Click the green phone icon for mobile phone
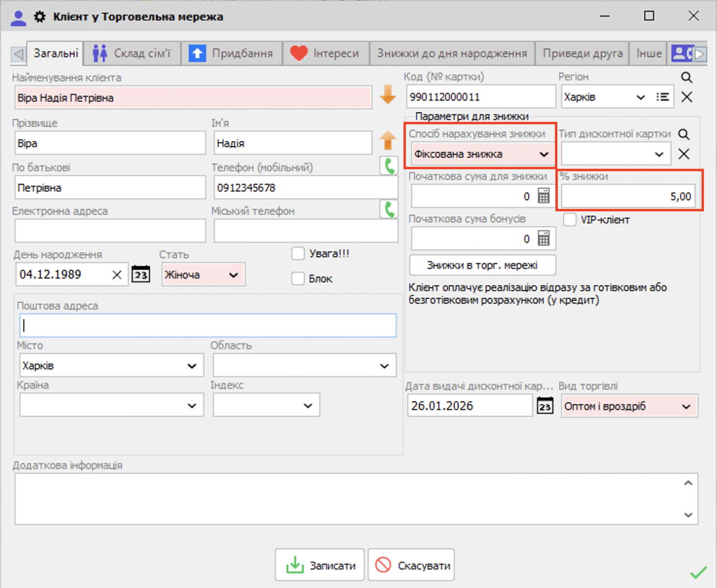The image size is (717, 588). click(x=389, y=166)
